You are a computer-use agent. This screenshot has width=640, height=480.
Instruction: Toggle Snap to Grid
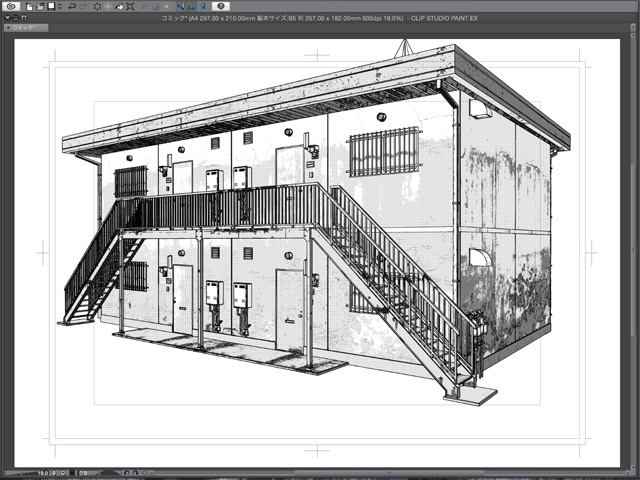click(x=203, y=7)
